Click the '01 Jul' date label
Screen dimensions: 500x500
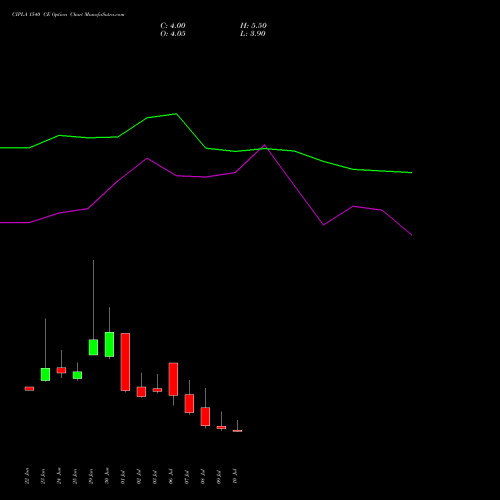(x=123, y=477)
